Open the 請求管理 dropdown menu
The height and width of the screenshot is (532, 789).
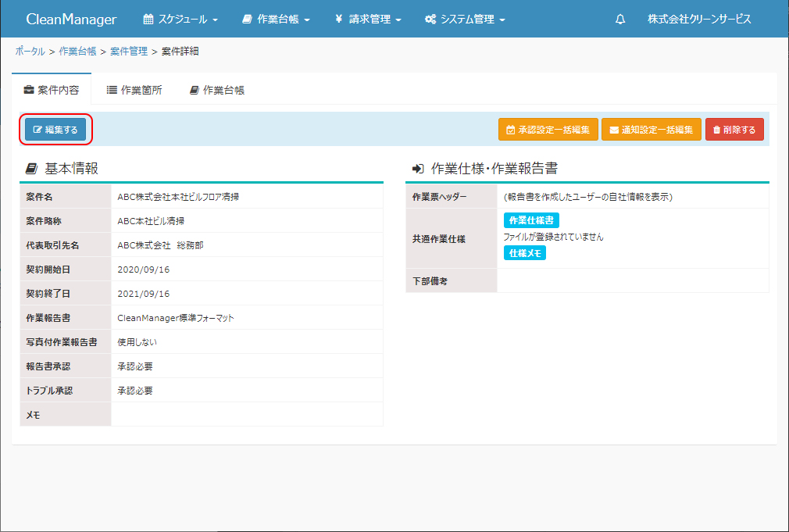(368, 20)
